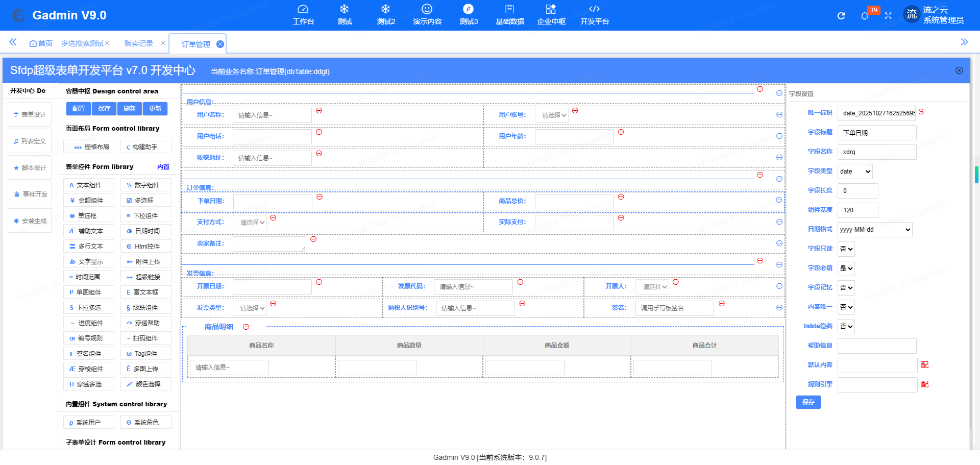Save field settings with bottom 保存 button
Image resolution: width=980 pixels, height=465 pixels.
[x=808, y=402]
